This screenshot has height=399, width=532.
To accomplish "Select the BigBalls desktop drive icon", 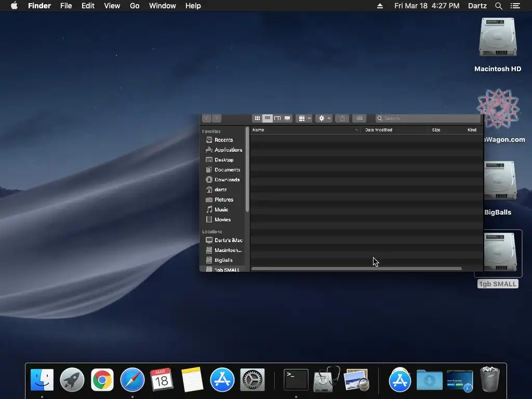I will [501, 180].
